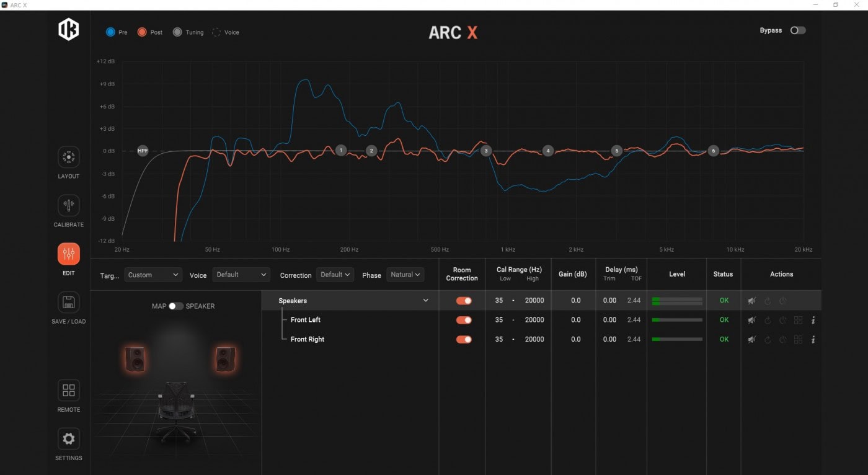Image resolution: width=868 pixels, height=475 pixels.
Task: Open the Target Custom dropdown
Action: 153,275
